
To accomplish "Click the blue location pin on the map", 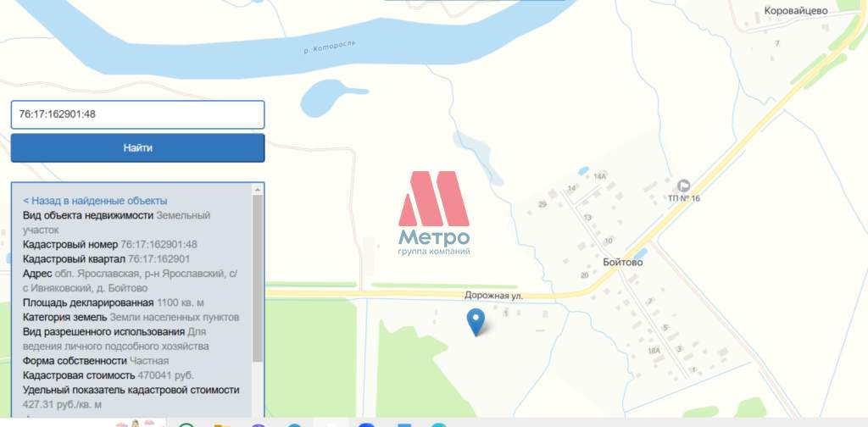I will tap(476, 322).
